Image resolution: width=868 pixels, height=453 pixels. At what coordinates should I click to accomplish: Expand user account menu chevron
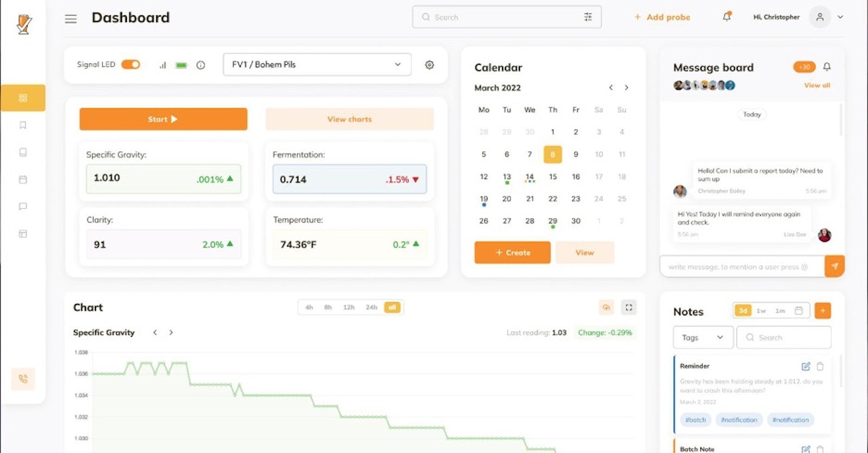coord(841,17)
